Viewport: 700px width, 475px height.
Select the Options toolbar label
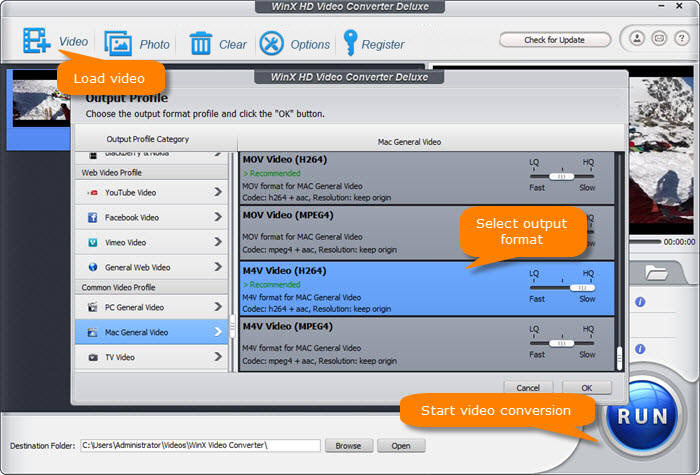pos(310,45)
